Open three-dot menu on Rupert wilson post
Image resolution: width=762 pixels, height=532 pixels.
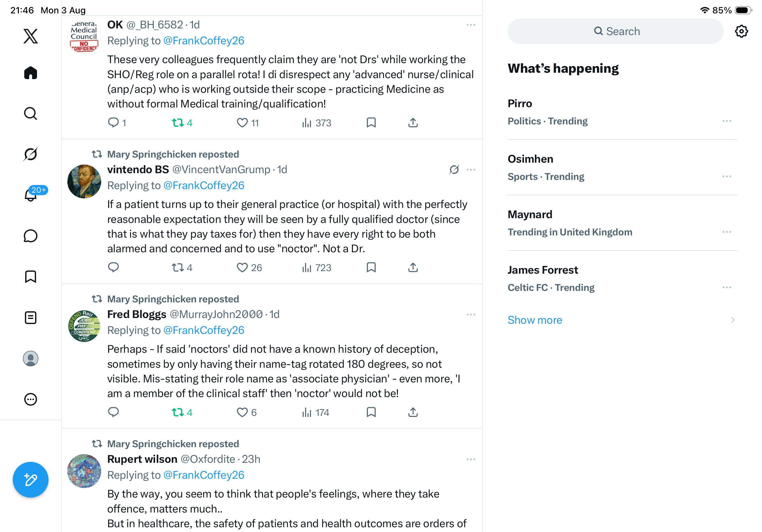[471, 459]
